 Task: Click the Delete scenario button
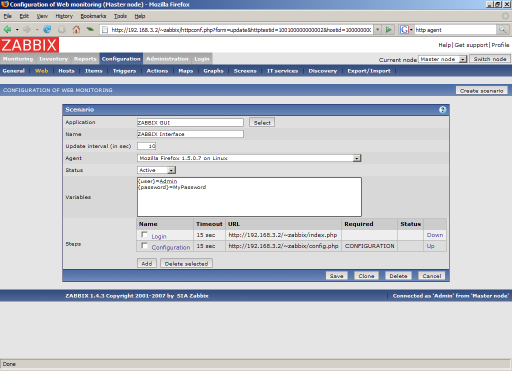398,276
